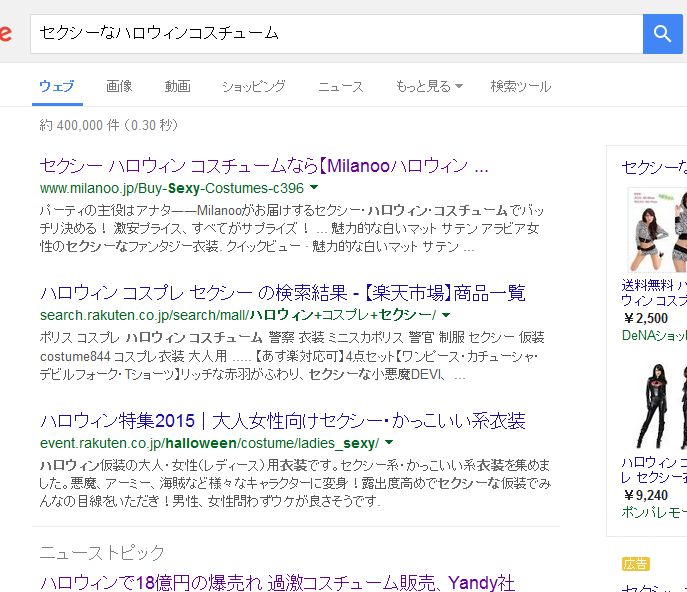Select the ウェブ tab
Screen dimensions: 687x592
pos(57,86)
